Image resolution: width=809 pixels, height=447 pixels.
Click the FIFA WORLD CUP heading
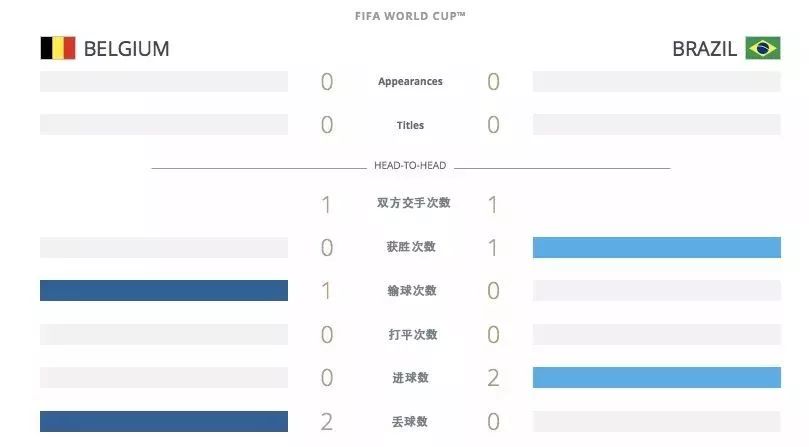point(410,16)
